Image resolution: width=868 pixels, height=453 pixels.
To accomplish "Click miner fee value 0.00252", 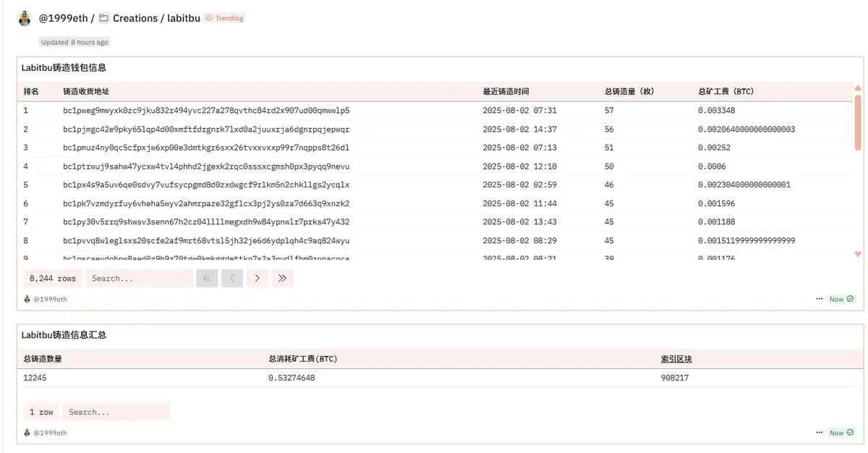I will 715,148.
